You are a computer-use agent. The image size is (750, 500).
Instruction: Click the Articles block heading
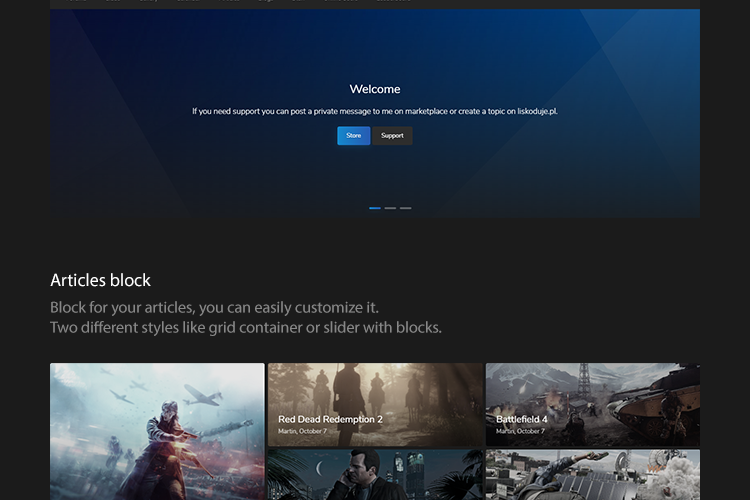(x=100, y=280)
